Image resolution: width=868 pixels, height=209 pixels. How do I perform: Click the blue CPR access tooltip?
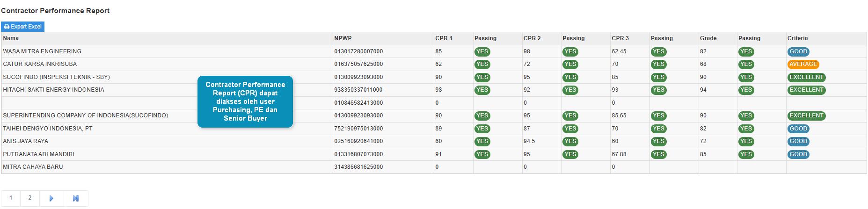245,101
